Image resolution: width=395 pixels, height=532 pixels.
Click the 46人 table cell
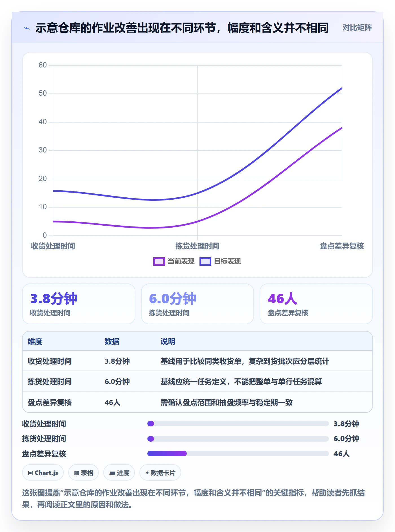112,402
